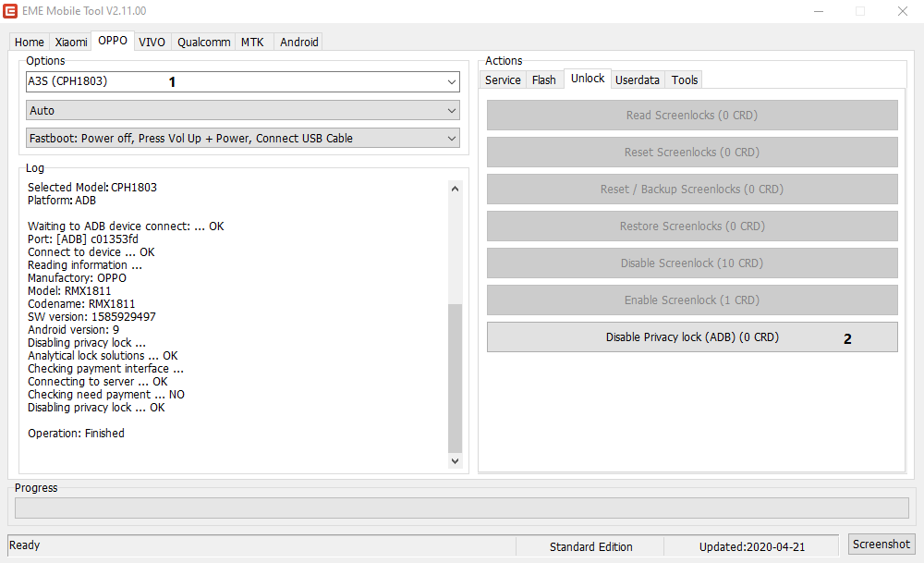Switch to the Qualcomm tab
The image size is (924, 563).
pyautogui.click(x=203, y=42)
